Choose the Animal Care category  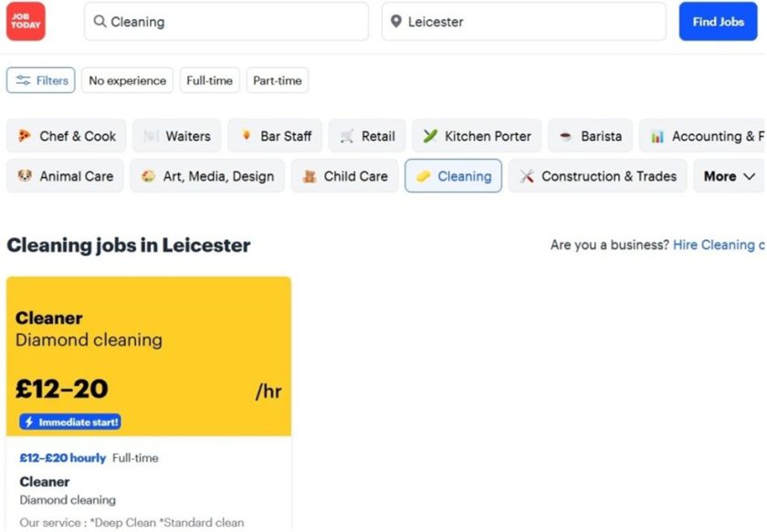coord(65,176)
